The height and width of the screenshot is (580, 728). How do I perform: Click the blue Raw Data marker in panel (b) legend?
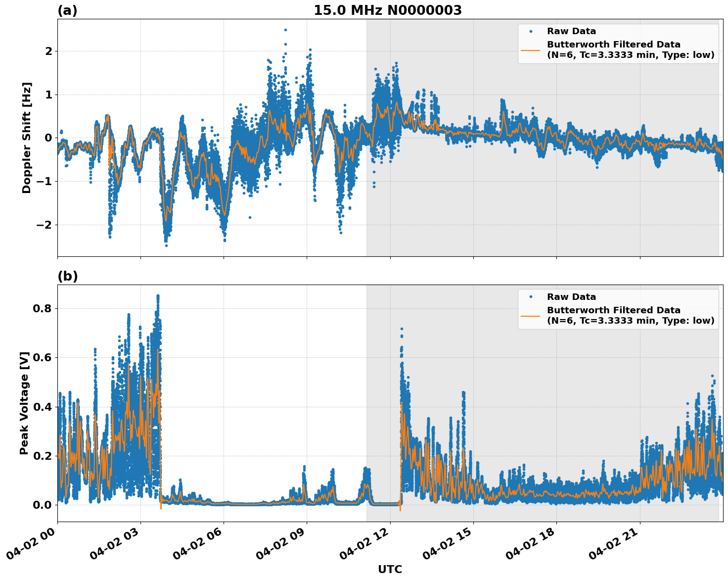pyautogui.click(x=531, y=297)
